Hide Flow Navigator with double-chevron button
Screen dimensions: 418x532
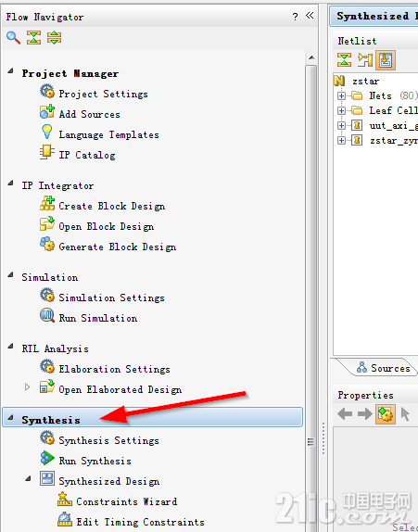(310, 16)
